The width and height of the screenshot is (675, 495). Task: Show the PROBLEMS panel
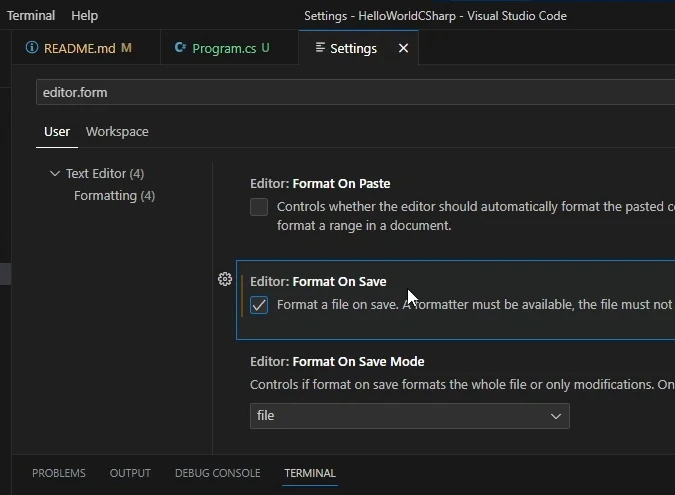tap(58, 473)
